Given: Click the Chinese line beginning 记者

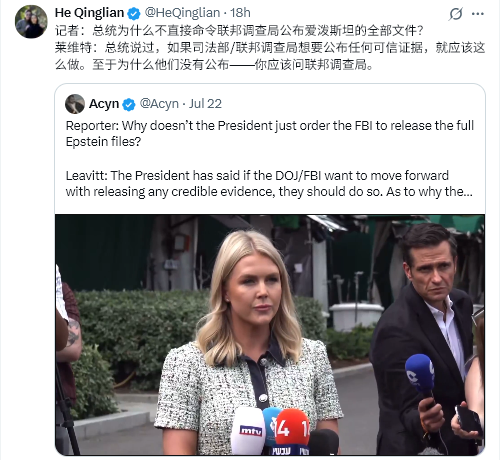Looking at the screenshot, I should 239,31.
